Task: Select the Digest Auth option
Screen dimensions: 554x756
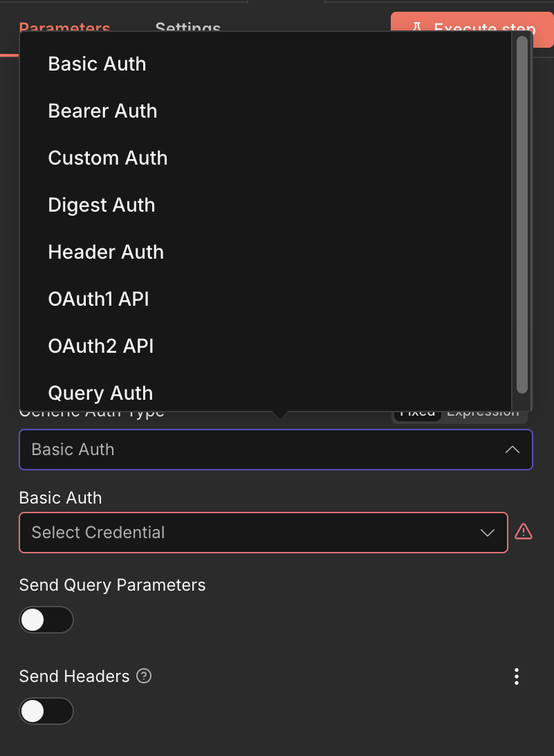Action: (x=102, y=205)
